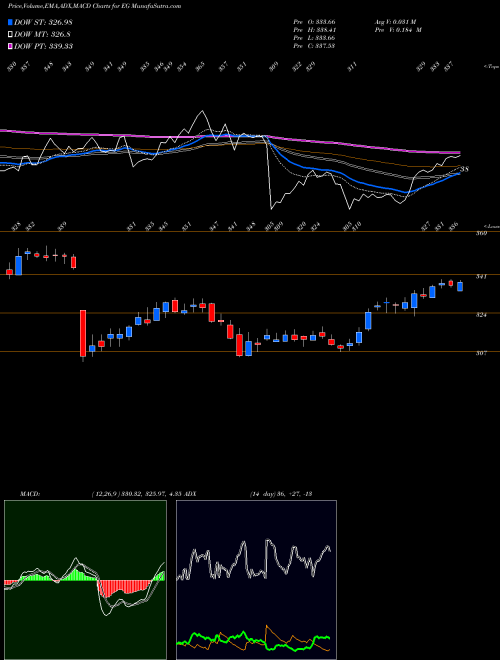Click the white DOW MT legend swatch
This screenshot has height=660, width=500.
click(10, 34)
